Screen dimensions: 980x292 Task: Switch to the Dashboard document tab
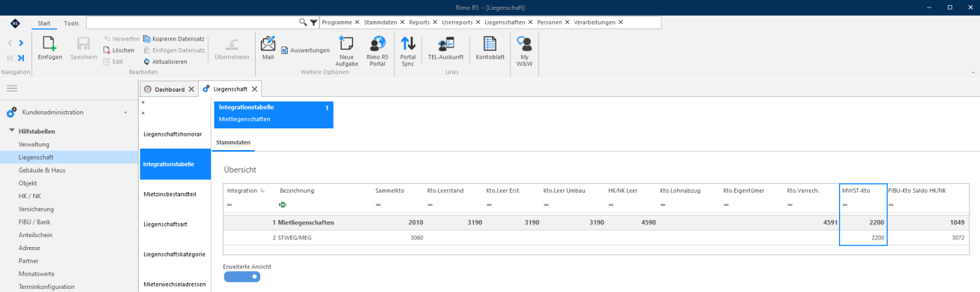169,89
